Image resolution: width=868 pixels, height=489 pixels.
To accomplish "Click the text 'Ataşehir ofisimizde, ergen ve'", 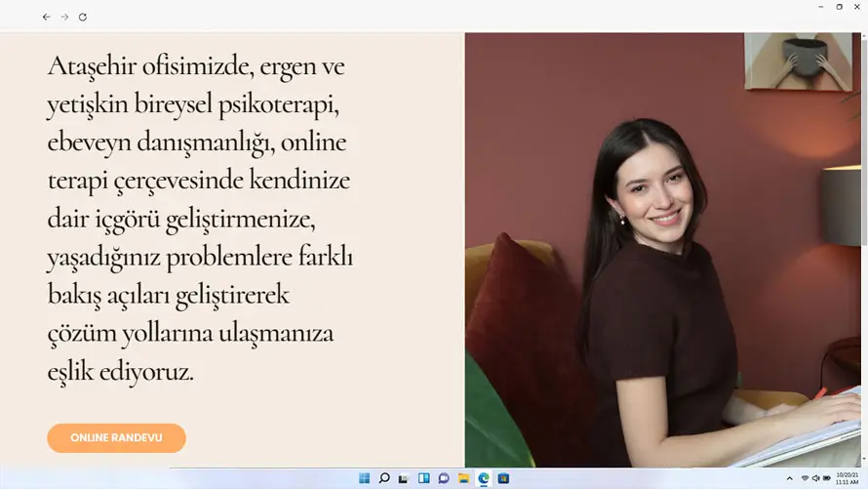I will point(196,67).
